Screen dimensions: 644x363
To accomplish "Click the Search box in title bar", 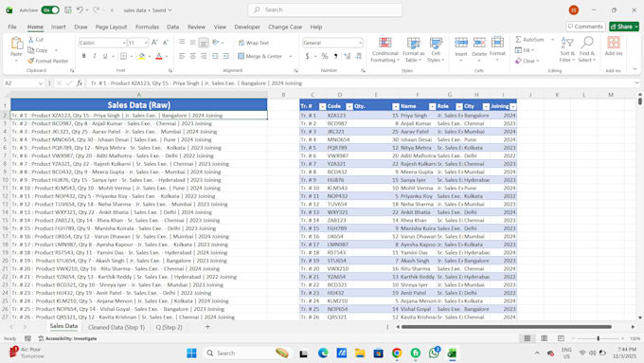I will (325, 9).
